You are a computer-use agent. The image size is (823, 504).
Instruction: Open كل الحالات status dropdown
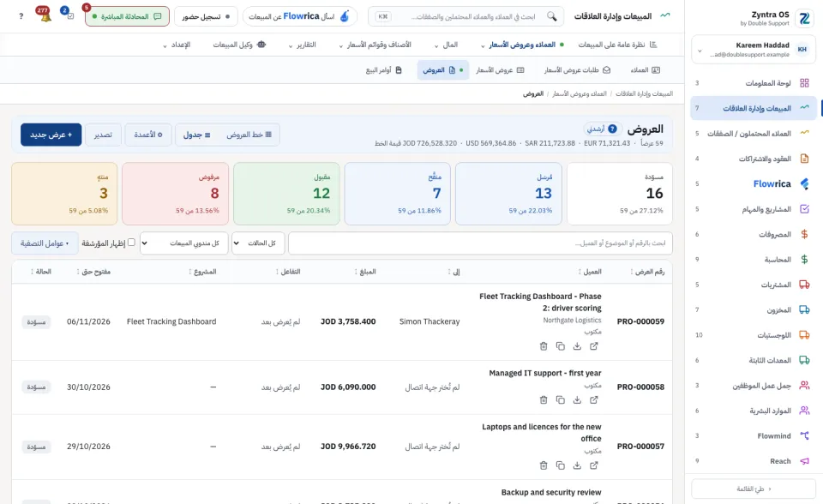tap(258, 243)
